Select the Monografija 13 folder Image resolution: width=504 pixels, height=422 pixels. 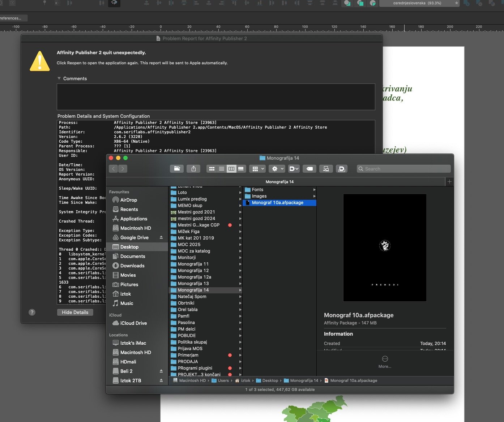click(205, 284)
